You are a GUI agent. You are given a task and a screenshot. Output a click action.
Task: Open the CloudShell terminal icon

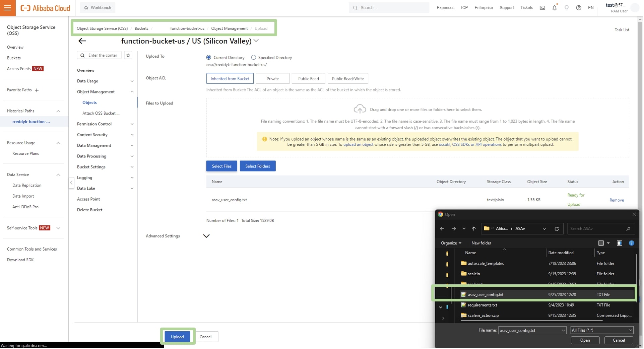point(542,7)
